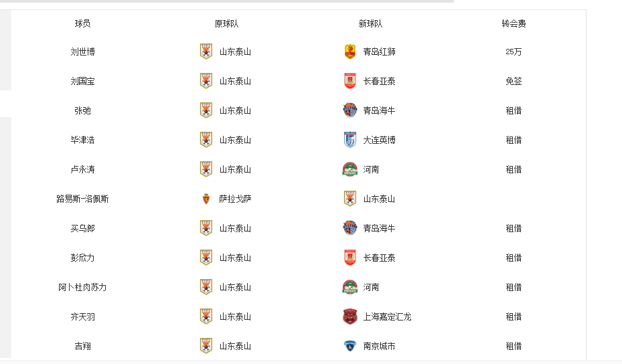Click Shandong Taishan crest beside 路易斯-洛佩斯
This screenshot has height=364, width=622.
(349, 199)
